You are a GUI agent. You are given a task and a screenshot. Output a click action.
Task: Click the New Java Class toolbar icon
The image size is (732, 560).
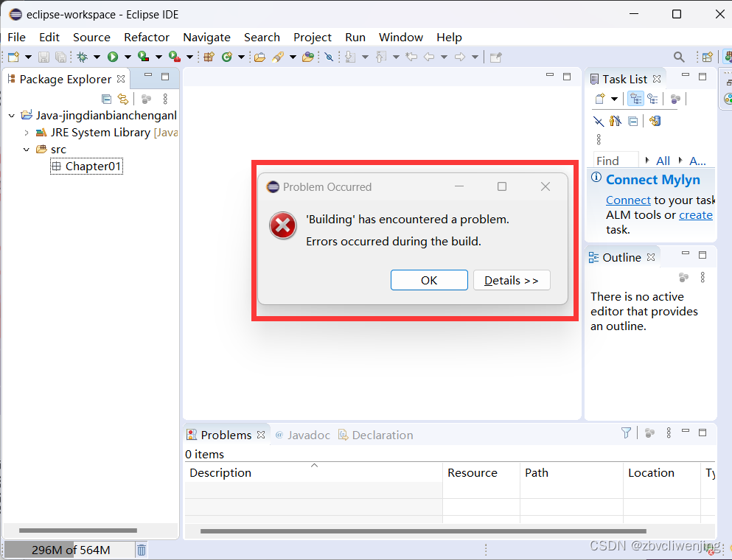[226, 57]
